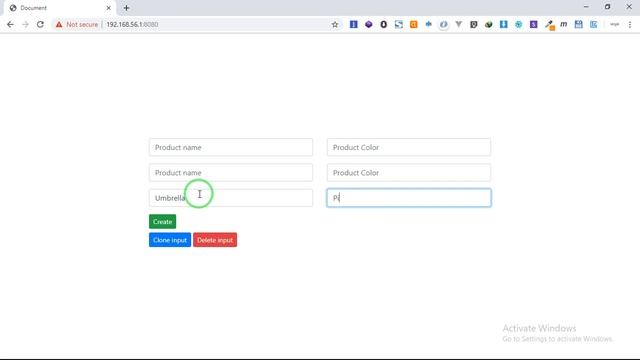Select the Document browser tab
Screen dimensions: 640x360
[x=59, y=8]
